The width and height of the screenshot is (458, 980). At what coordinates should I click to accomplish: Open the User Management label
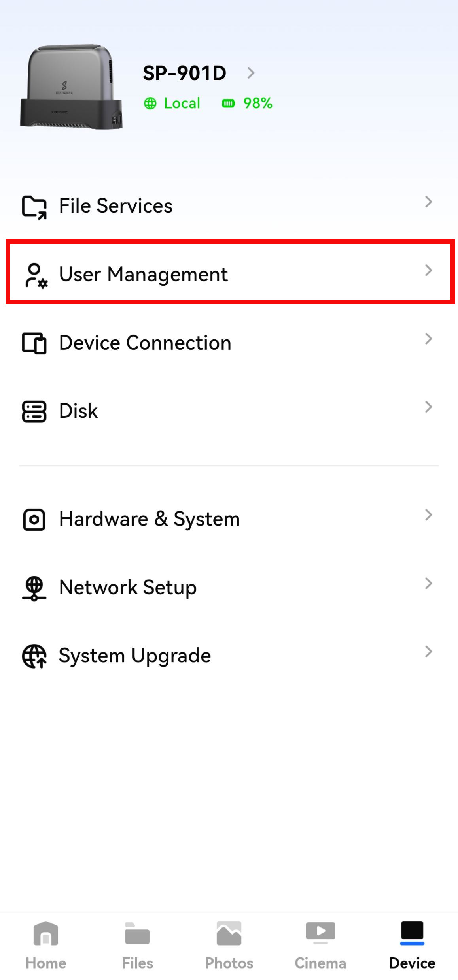point(143,274)
